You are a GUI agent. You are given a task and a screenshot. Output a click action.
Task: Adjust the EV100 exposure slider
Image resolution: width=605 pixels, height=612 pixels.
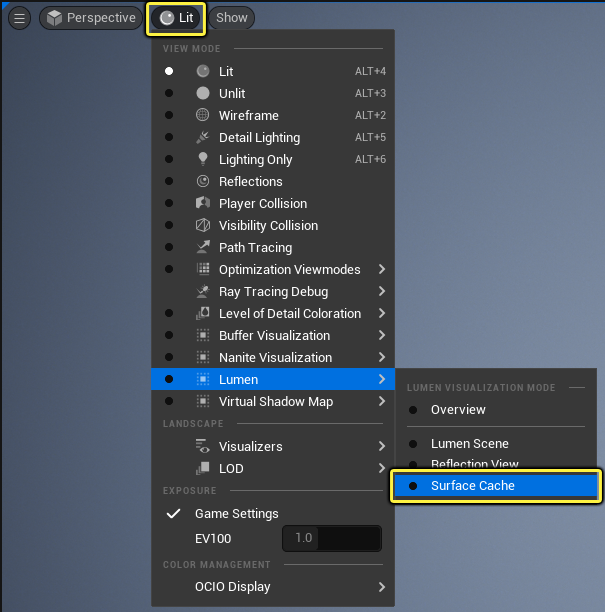(332, 538)
